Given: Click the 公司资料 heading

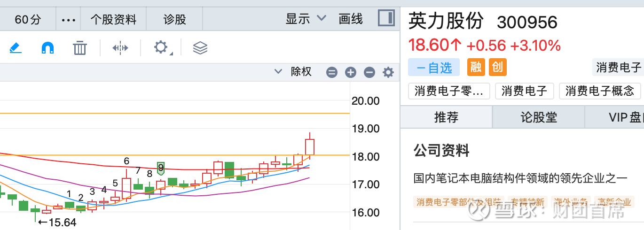Looking at the screenshot, I should [x=441, y=151].
